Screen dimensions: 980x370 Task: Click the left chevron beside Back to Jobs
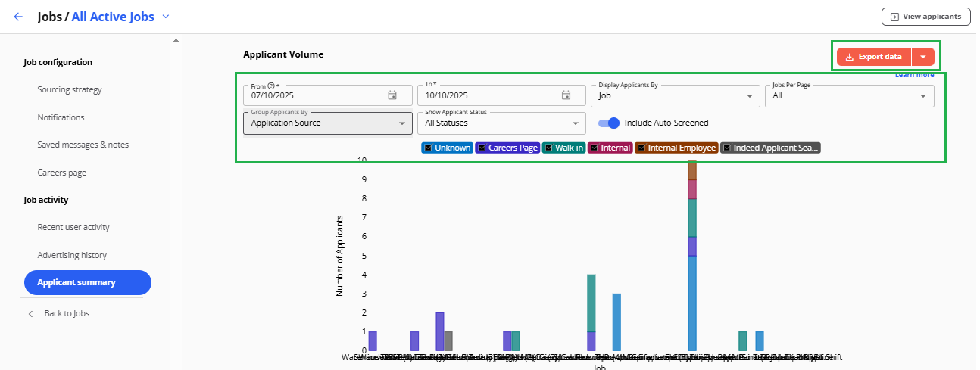[x=30, y=313]
